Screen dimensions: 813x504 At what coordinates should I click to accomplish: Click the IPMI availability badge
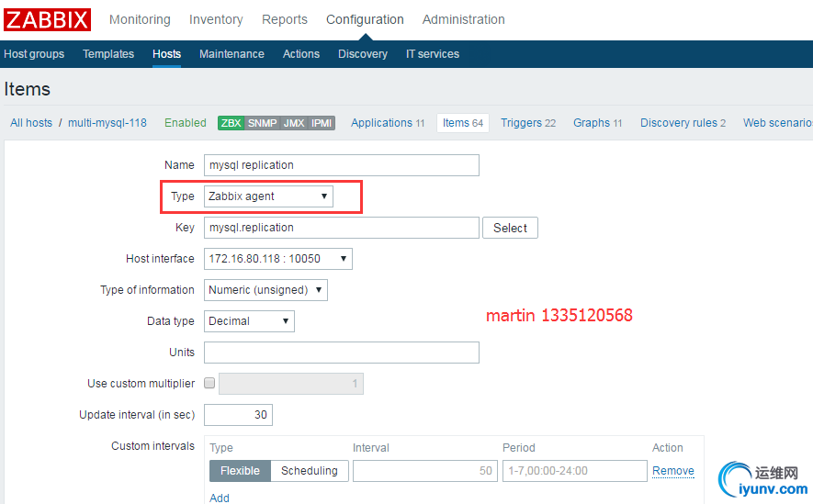(322, 123)
